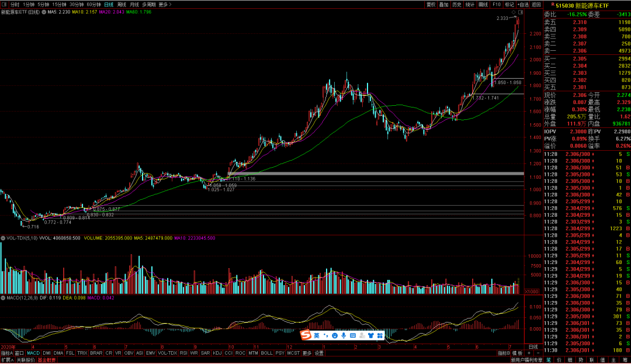Expand the 扩展 panel toggle
The image size is (631, 364).
point(7,360)
